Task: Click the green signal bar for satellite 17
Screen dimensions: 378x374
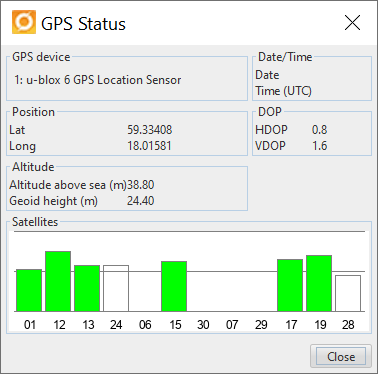Action: [290, 285]
